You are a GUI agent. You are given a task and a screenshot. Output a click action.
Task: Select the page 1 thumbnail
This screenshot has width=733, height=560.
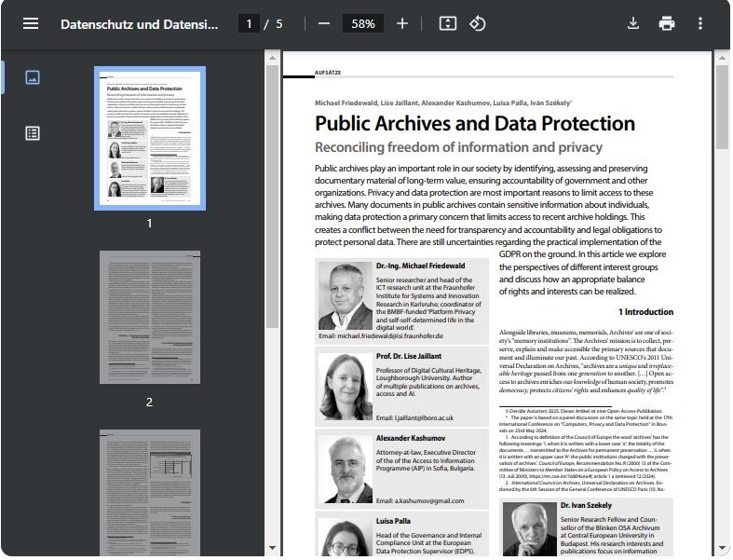click(x=149, y=138)
